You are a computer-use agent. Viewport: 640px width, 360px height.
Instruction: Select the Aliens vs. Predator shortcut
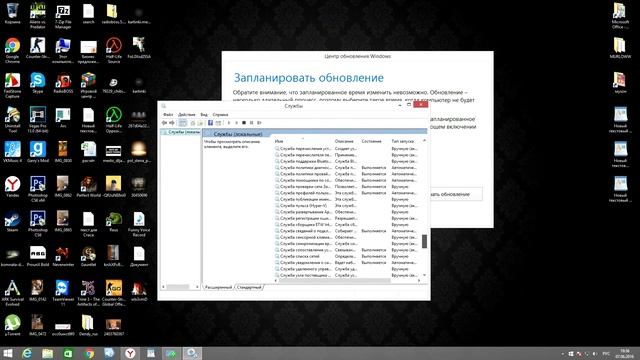[38, 16]
